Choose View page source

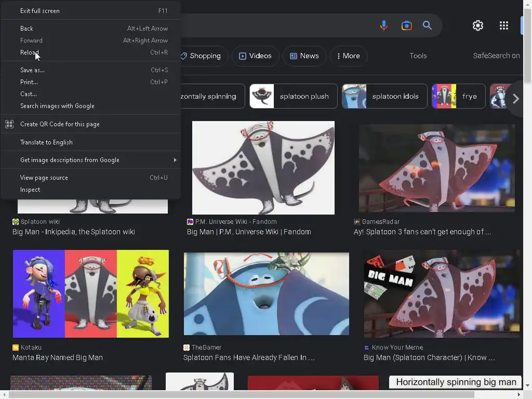click(90, 178)
